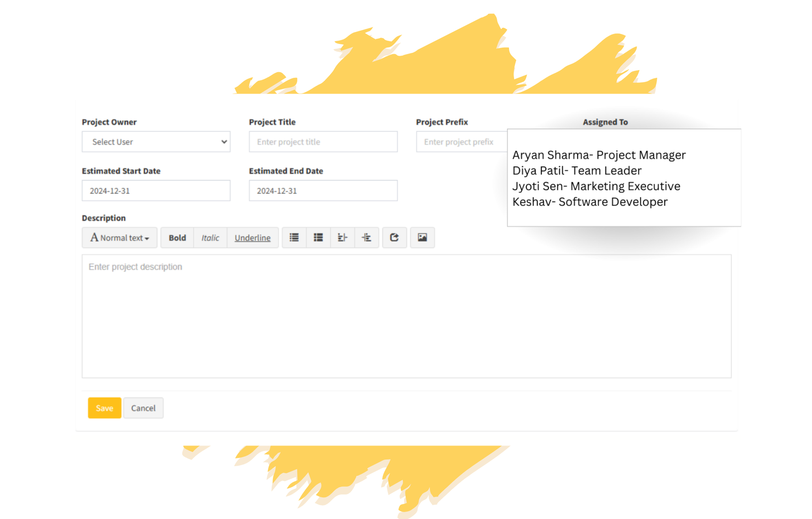Expand the Normal text style dropdown
Viewport: 812px width, 519px height.
(x=120, y=237)
